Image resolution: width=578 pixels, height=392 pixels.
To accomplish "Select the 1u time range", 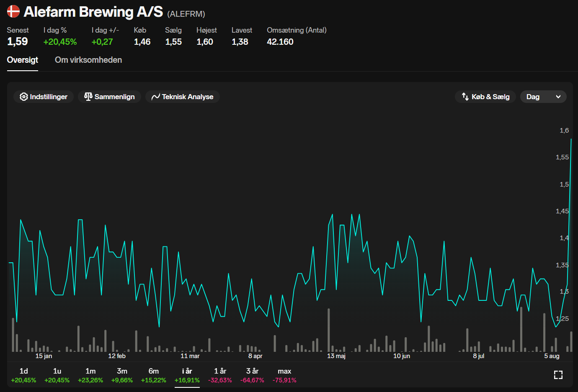I will click(x=57, y=375).
